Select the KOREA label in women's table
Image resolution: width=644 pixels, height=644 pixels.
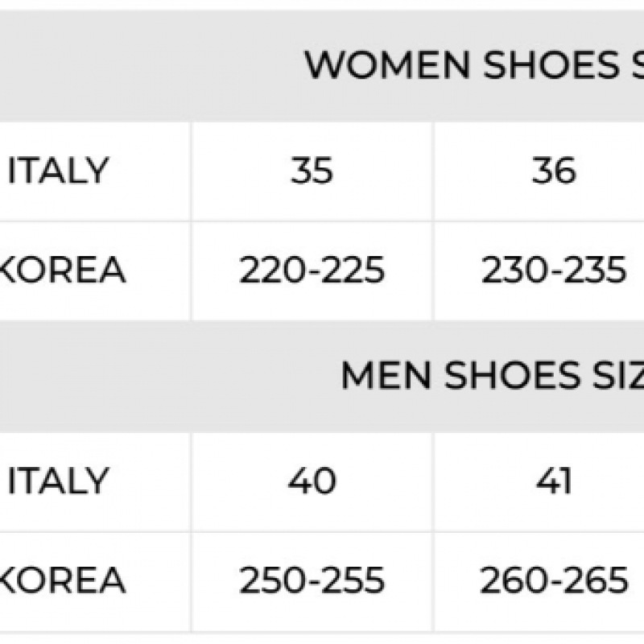coord(63,270)
